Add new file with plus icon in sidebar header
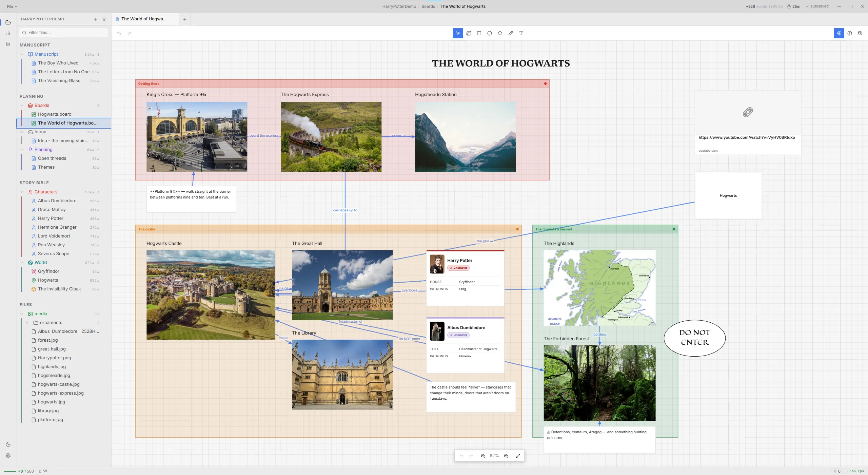 [x=95, y=19]
